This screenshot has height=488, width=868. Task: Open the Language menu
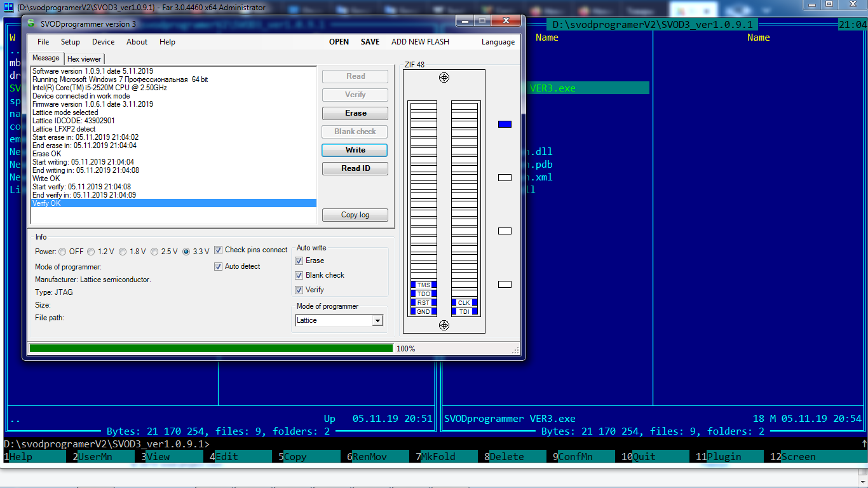(498, 42)
